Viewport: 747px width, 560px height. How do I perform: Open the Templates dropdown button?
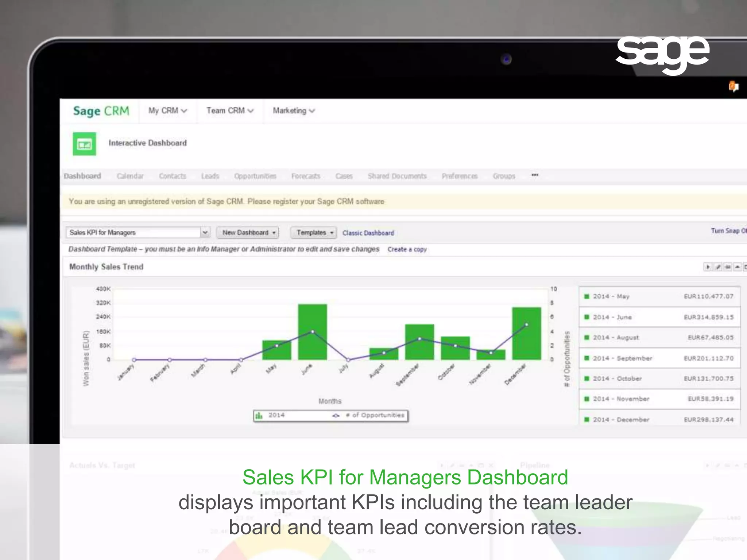(x=313, y=233)
